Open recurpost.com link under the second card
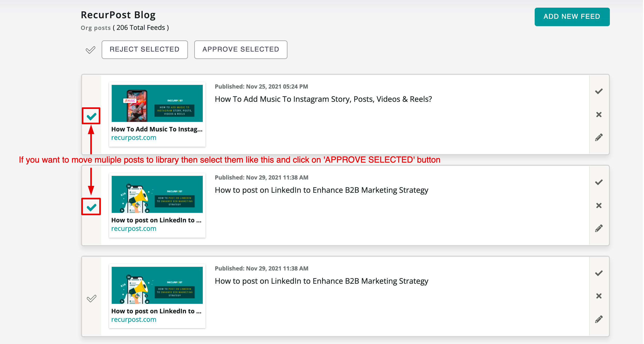 (134, 229)
